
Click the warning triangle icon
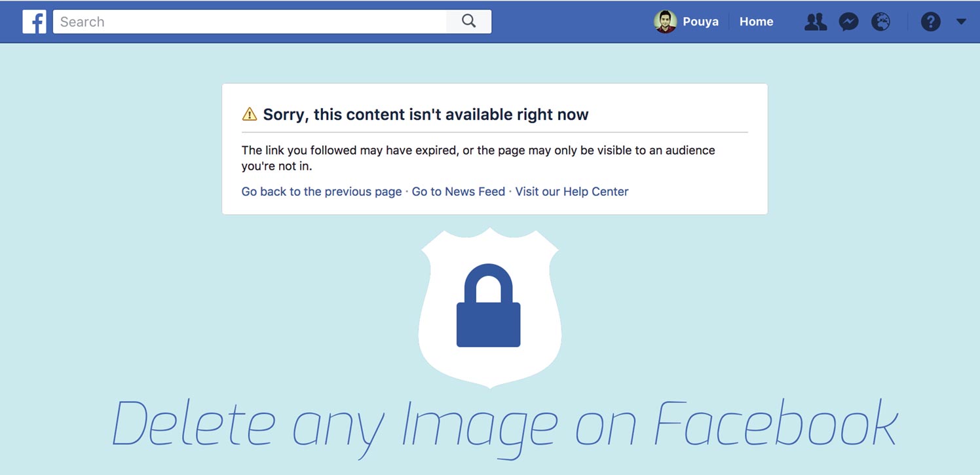[250, 115]
